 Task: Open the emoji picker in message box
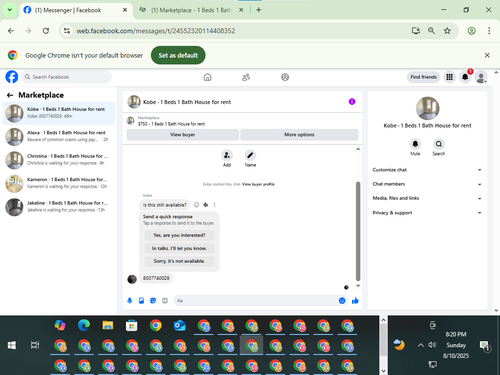[342, 301]
